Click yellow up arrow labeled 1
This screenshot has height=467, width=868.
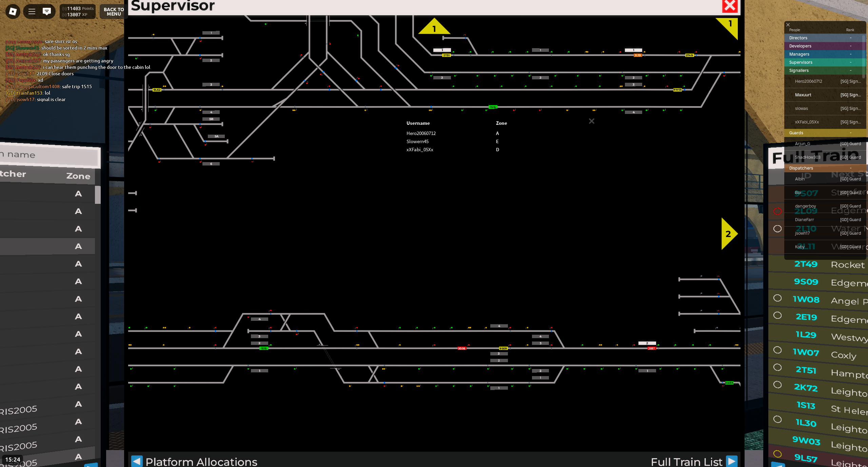(x=434, y=27)
